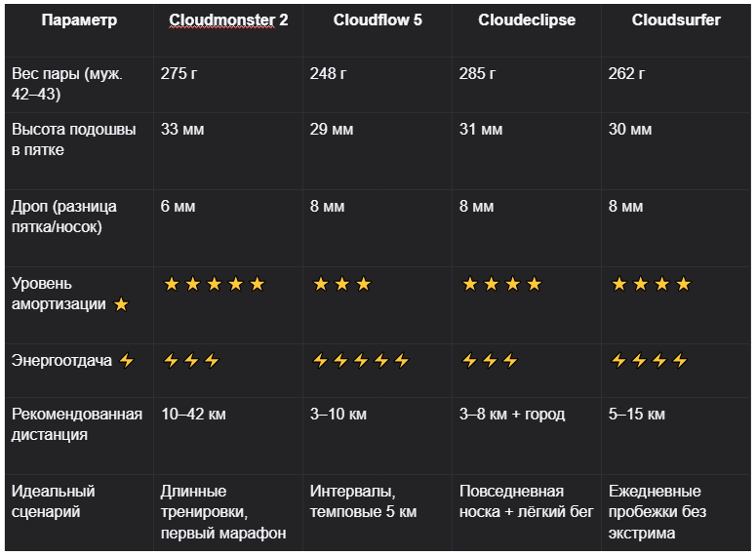Select Cloudflow 5's three-star cushioning rating
Image resolution: width=756 pixels, height=556 pixels.
341,284
